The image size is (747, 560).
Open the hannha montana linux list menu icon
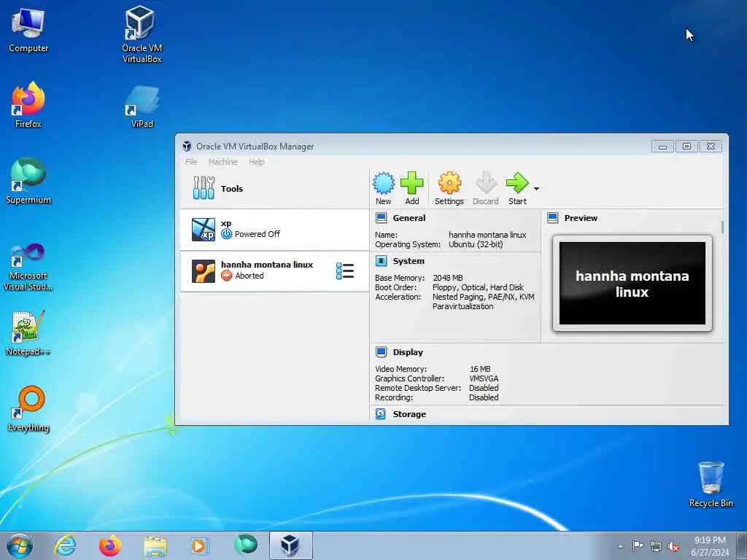click(x=344, y=271)
